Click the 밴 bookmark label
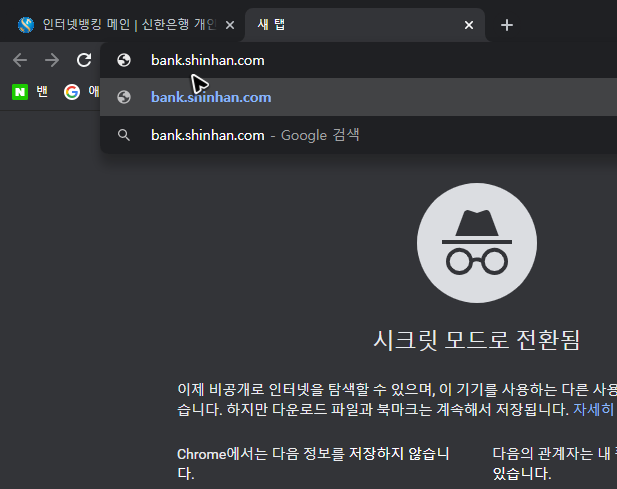Screen dimensions: 617x489 [x=42, y=92]
